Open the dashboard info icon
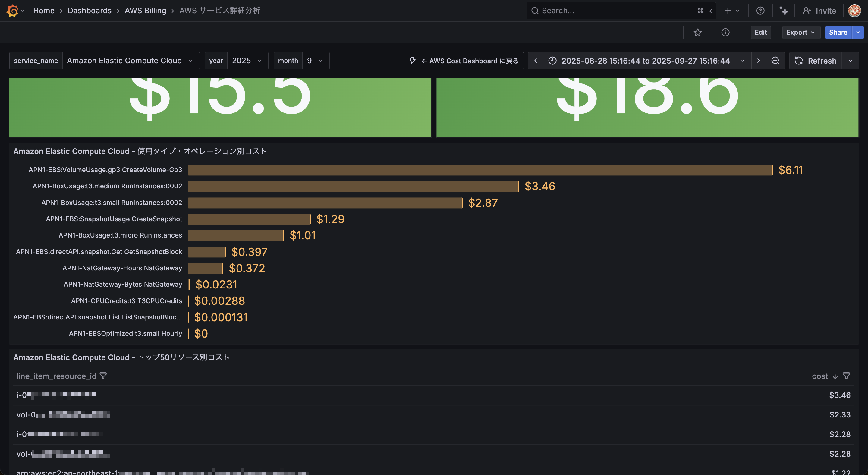The height and width of the screenshot is (475, 868). 725,32
